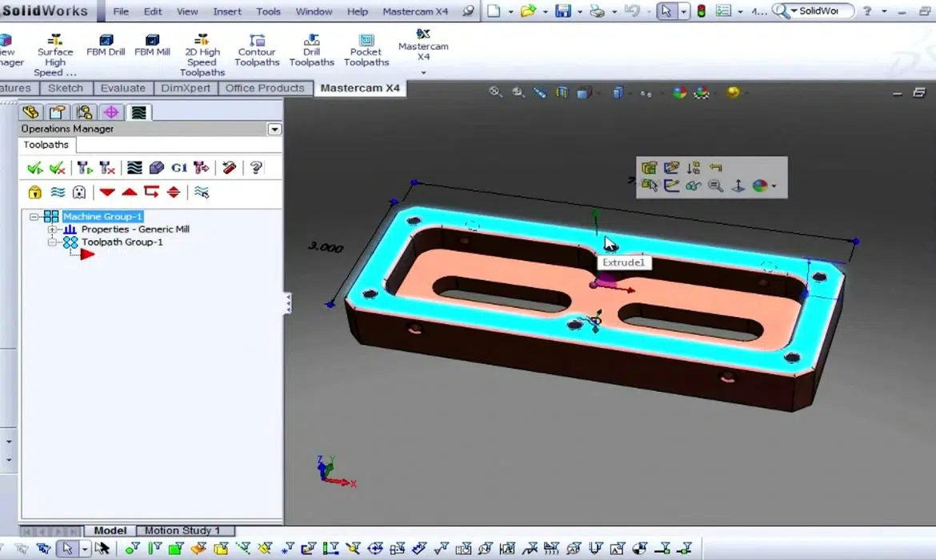
Task: Click the G1 post operations icon
Action: pos(179,168)
